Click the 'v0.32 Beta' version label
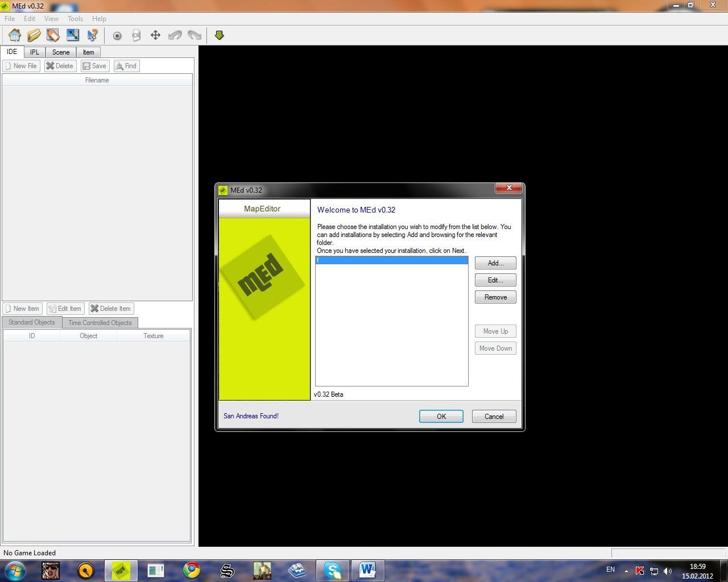This screenshot has height=582, width=728. point(329,394)
